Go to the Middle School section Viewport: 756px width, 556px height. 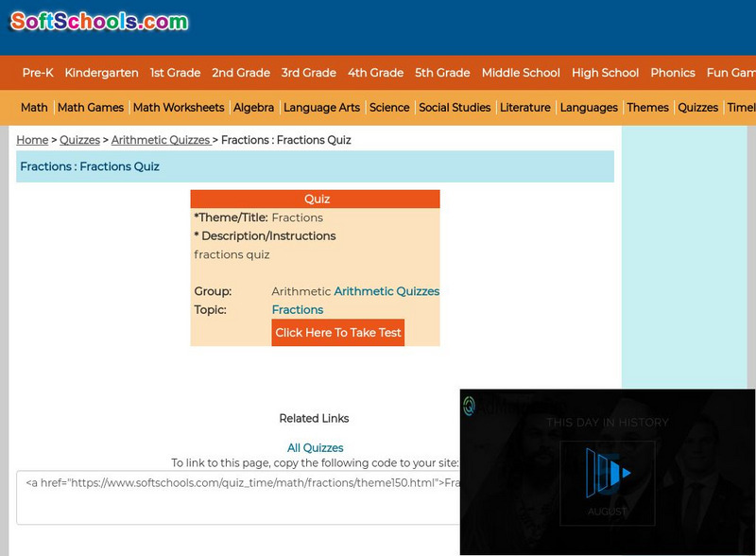(520, 73)
